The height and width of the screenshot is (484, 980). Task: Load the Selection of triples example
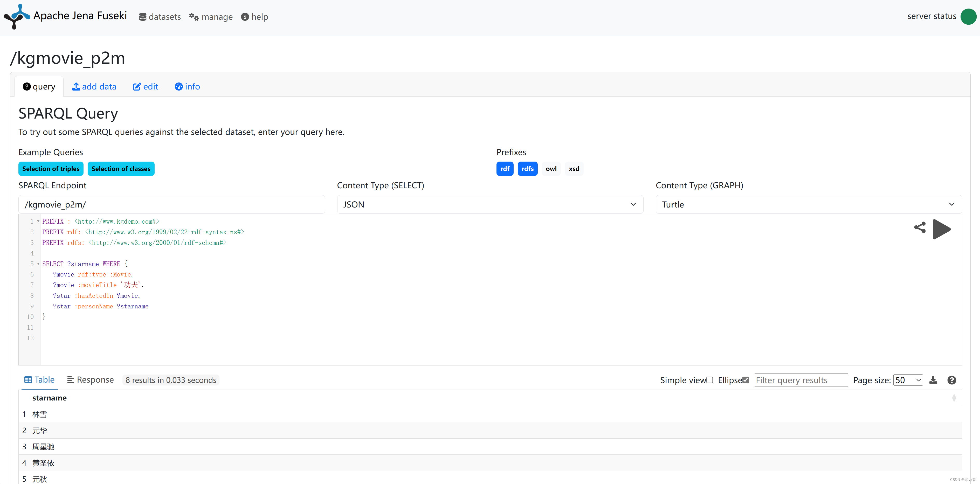[51, 169]
